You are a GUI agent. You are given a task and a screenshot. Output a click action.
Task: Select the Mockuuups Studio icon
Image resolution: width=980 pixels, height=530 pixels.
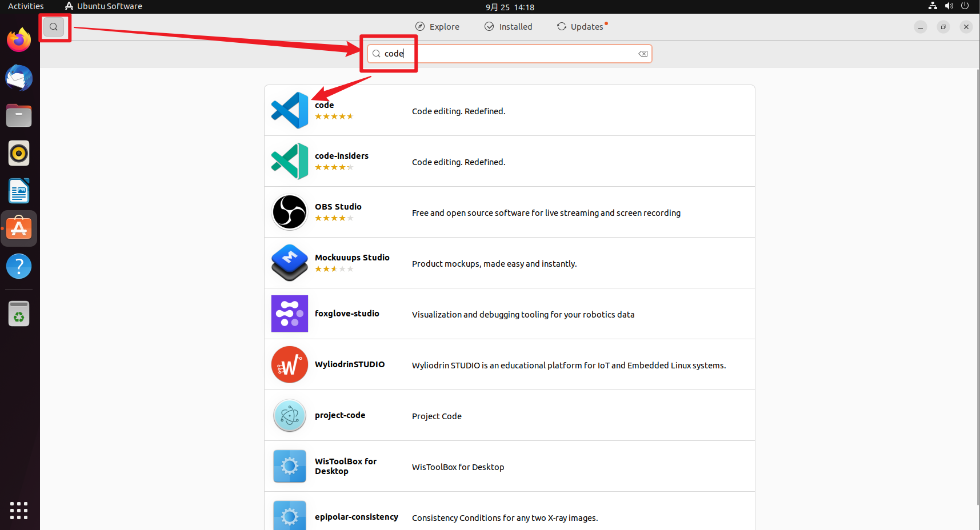pos(289,263)
